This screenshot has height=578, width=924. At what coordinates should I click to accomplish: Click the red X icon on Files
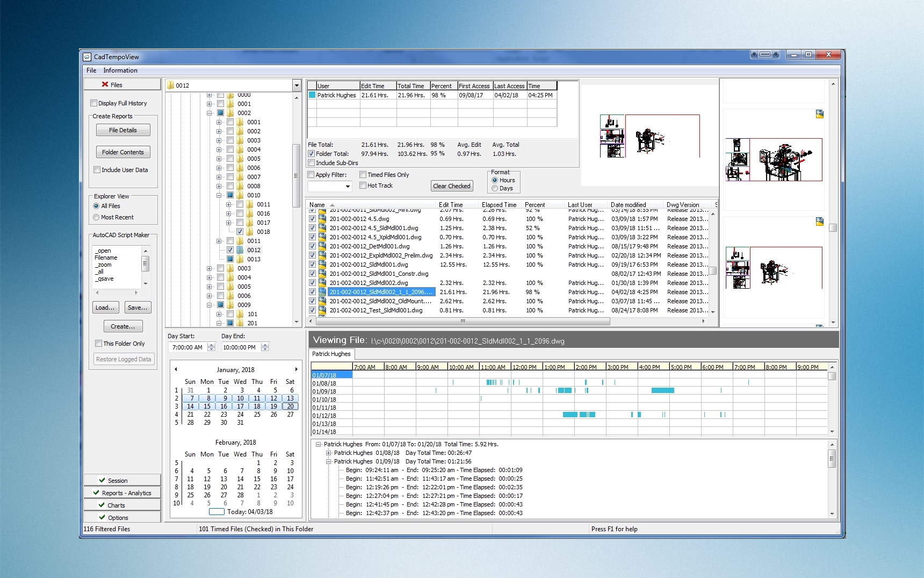(105, 84)
